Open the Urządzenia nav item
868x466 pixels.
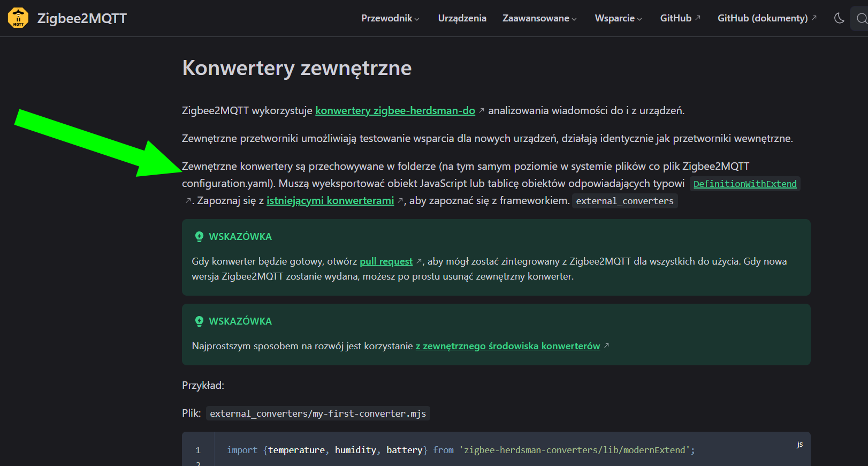(x=462, y=18)
